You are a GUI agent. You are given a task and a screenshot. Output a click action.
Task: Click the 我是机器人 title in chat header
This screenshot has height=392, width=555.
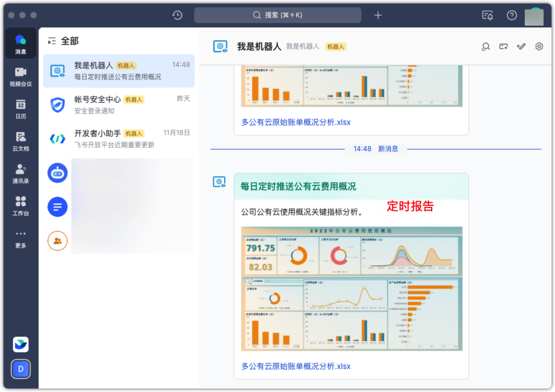point(259,46)
